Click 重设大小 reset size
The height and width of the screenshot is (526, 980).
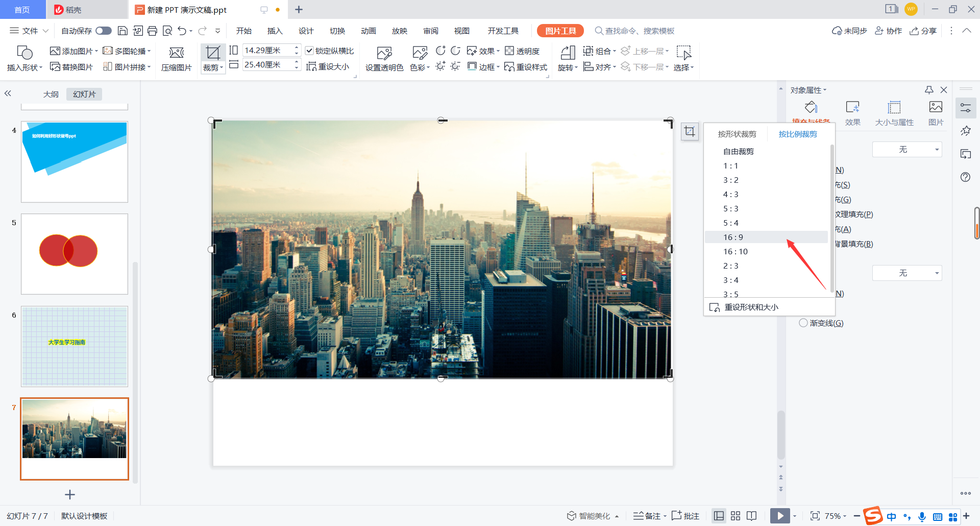click(328, 66)
